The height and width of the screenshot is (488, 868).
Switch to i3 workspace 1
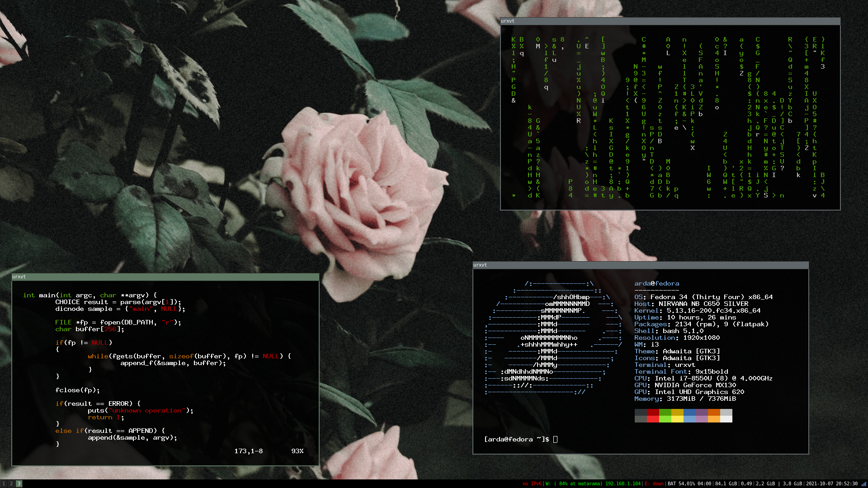coord(4,483)
